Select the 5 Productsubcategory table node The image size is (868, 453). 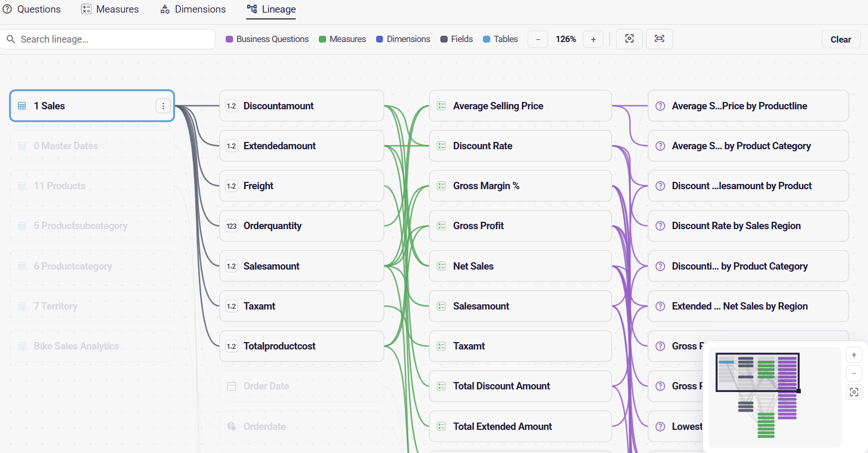click(92, 226)
